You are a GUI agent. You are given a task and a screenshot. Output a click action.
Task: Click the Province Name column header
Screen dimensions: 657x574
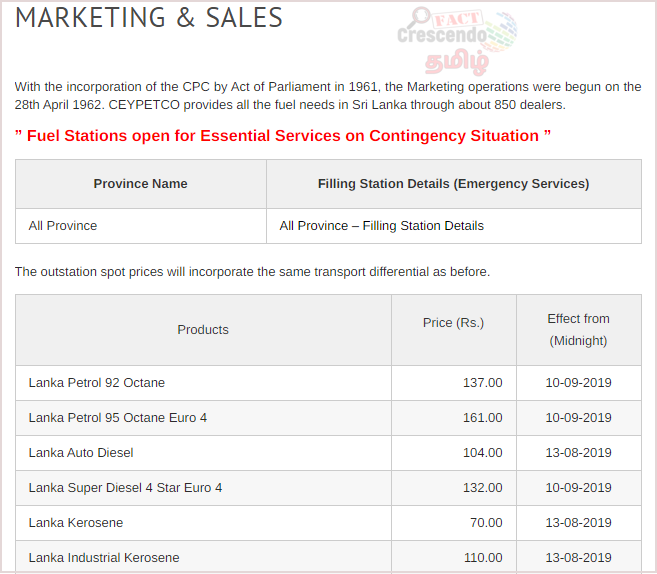coord(140,184)
